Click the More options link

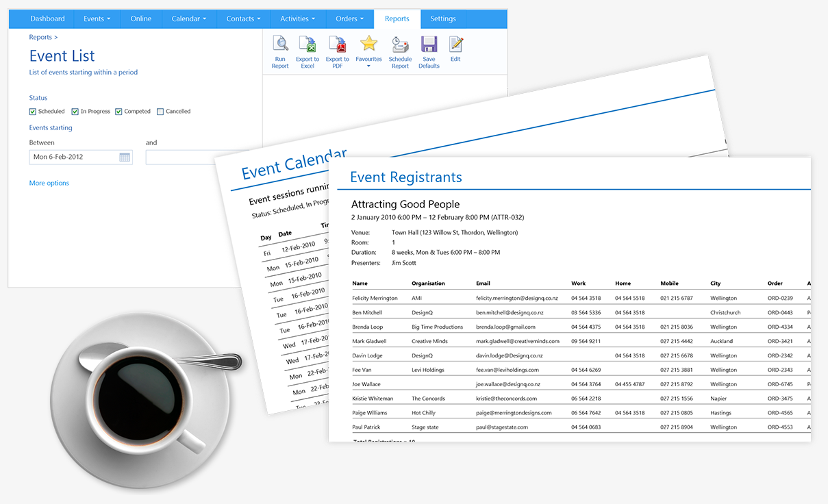click(x=49, y=184)
